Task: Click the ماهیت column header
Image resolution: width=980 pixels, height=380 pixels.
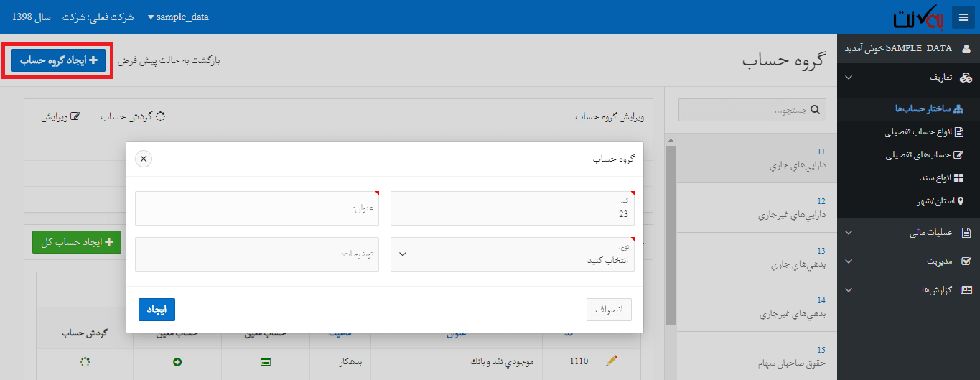Action: click(x=340, y=333)
